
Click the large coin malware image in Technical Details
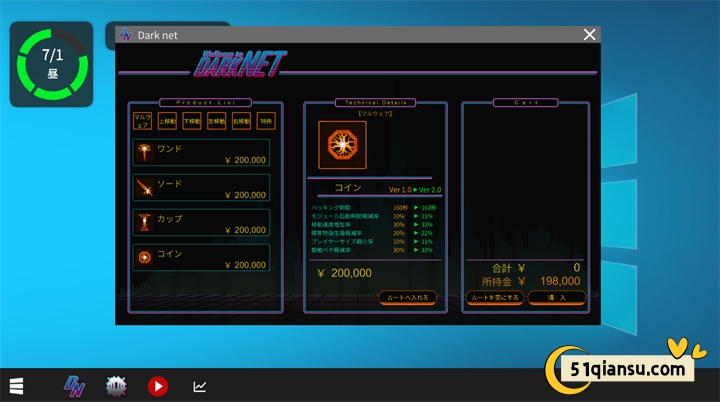click(342, 146)
